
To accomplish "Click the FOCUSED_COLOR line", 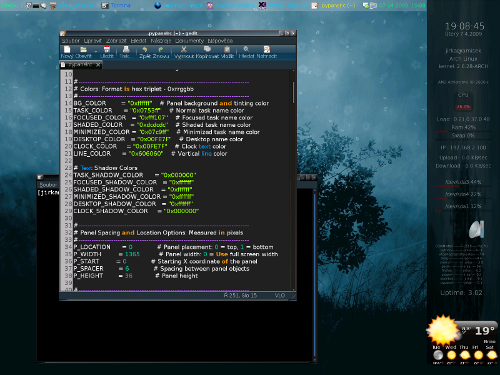I will [x=163, y=118].
